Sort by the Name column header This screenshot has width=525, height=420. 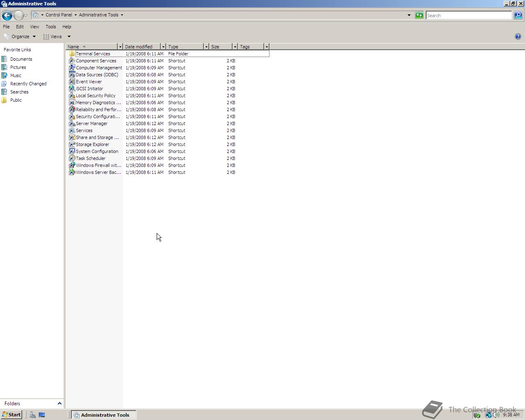(92, 47)
